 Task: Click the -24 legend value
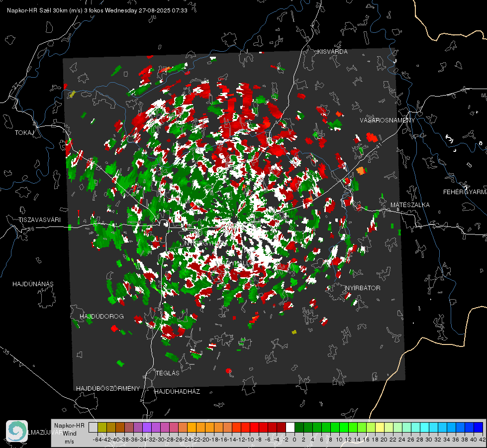click(x=187, y=440)
